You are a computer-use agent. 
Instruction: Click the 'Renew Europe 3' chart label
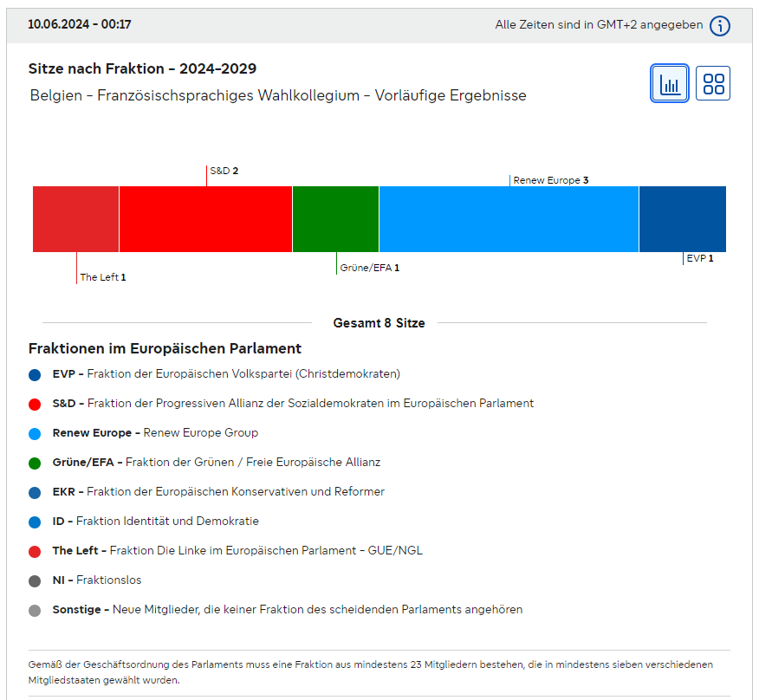tap(551, 180)
